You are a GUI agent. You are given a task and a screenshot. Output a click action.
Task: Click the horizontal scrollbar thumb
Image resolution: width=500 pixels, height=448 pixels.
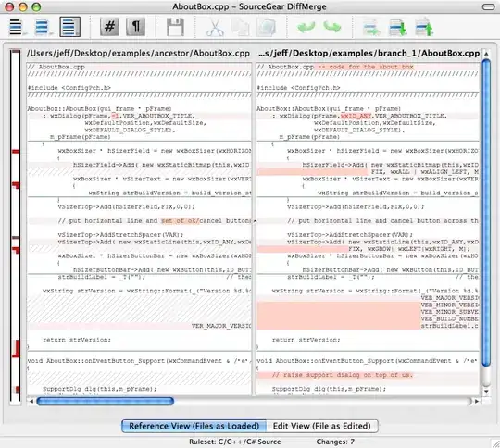tap(106, 401)
